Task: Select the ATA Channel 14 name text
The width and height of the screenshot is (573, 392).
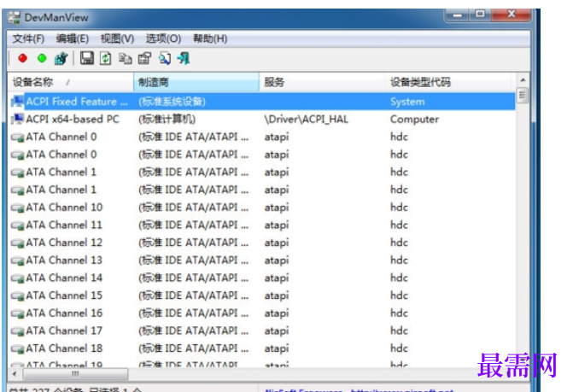Action: [x=64, y=278]
